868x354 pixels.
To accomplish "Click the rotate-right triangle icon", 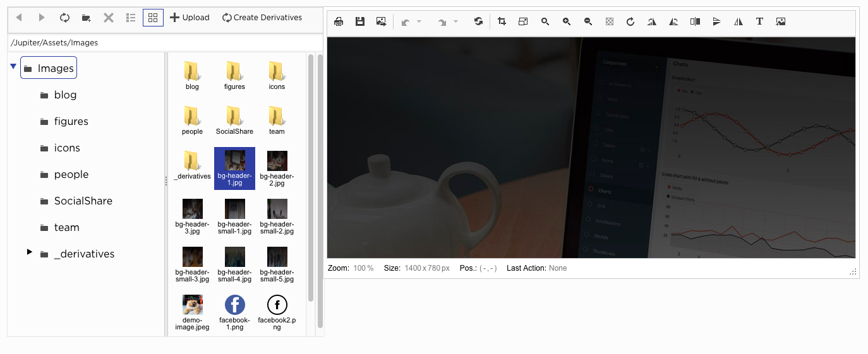I will point(652,21).
